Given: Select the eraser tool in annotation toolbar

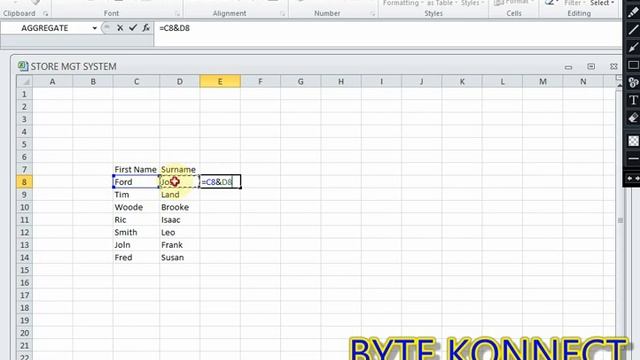Looking at the screenshot, I should 633,118.
